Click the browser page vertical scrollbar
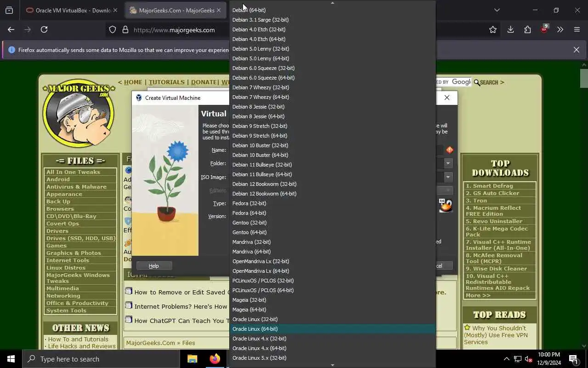 tap(584, 78)
